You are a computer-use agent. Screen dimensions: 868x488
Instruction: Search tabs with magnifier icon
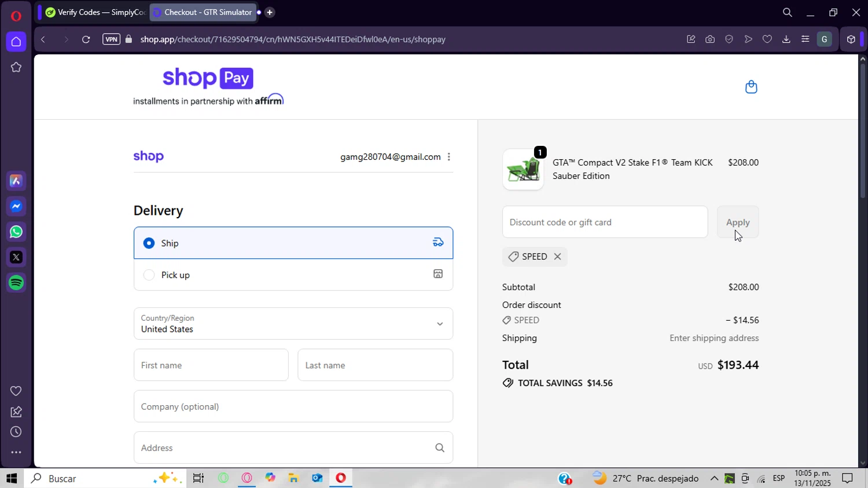787,12
